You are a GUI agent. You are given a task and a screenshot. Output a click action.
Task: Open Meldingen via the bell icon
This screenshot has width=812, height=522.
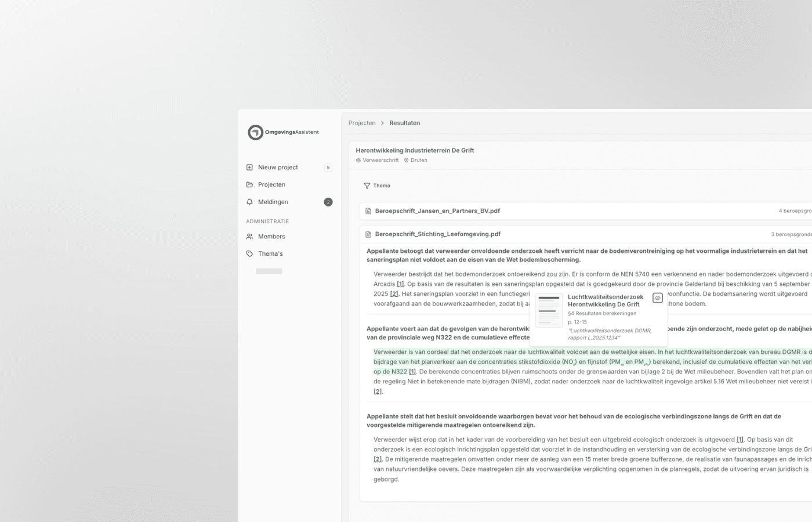point(249,202)
